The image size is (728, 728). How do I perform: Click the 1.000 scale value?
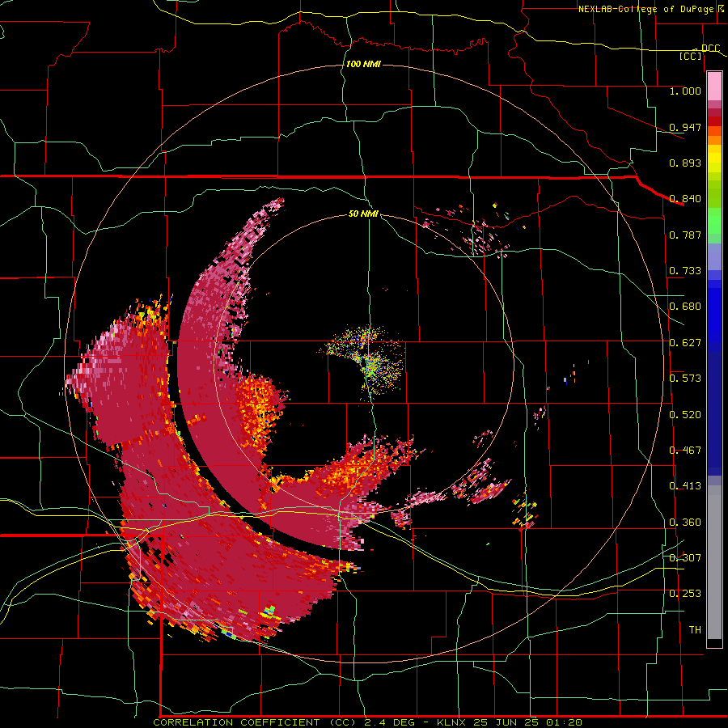685,91
